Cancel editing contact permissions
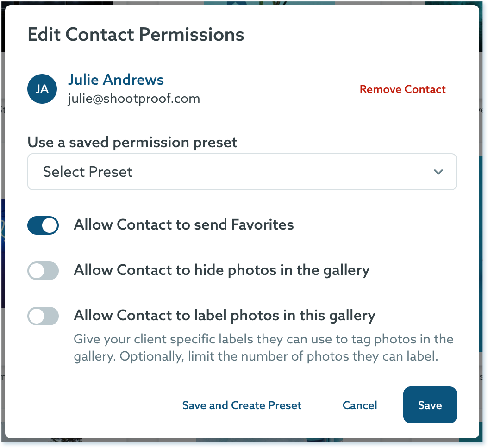This screenshot has height=448, width=488. (360, 405)
